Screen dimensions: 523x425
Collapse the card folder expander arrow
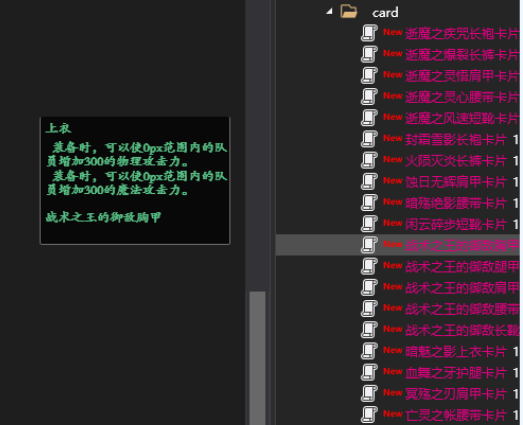(330, 11)
